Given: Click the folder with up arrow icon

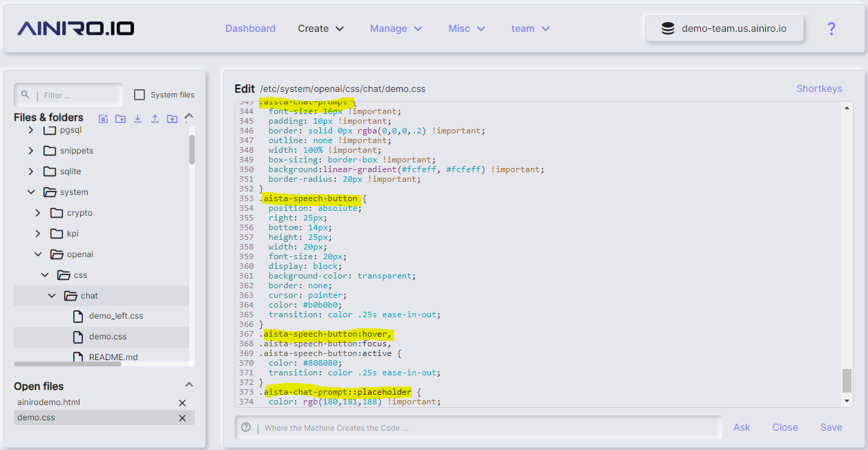Looking at the screenshot, I should click(x=172, y=118).
